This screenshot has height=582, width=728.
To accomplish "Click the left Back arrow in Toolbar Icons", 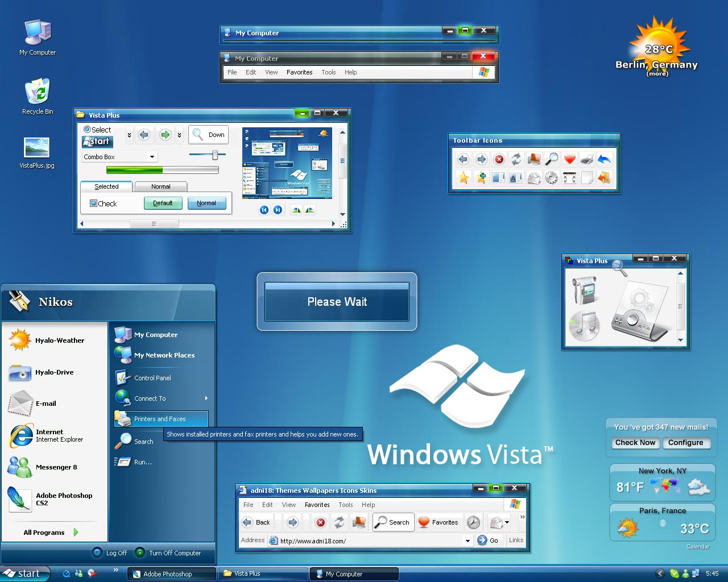I will coord(464,159).
